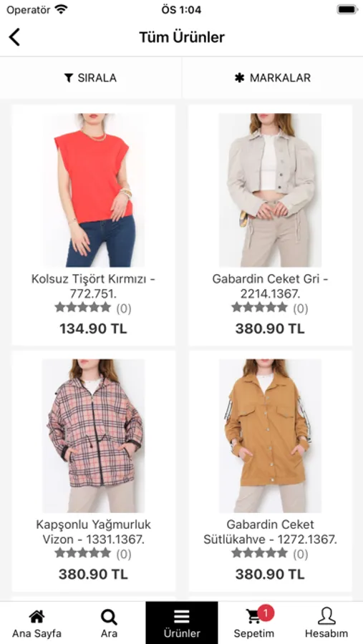Open the Ana Sayfa home icon

click(x=37, y=617)
